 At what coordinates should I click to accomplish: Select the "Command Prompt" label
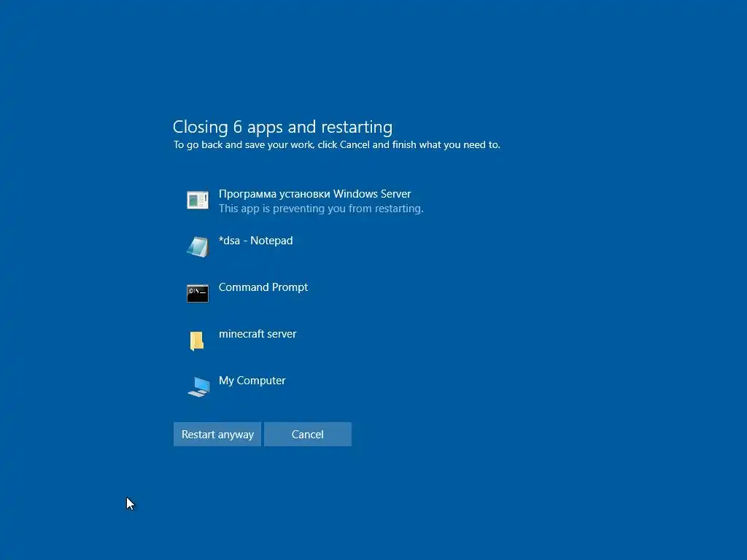pos(263,287)
